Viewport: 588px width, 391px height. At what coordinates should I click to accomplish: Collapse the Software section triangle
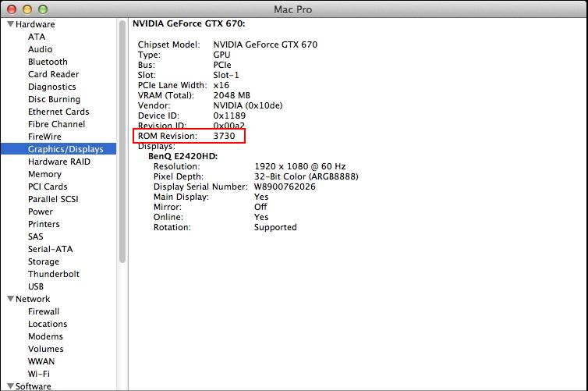tap(10, 386)
